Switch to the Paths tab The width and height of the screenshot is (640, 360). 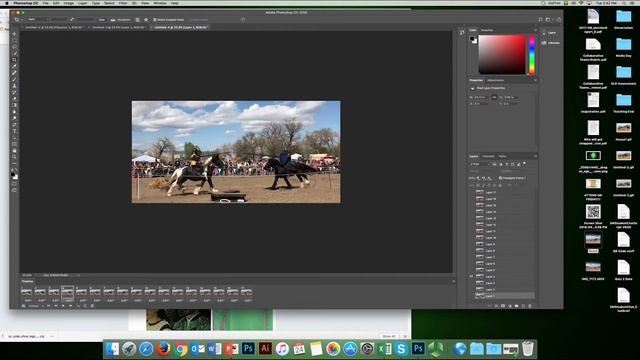(502, 156)
